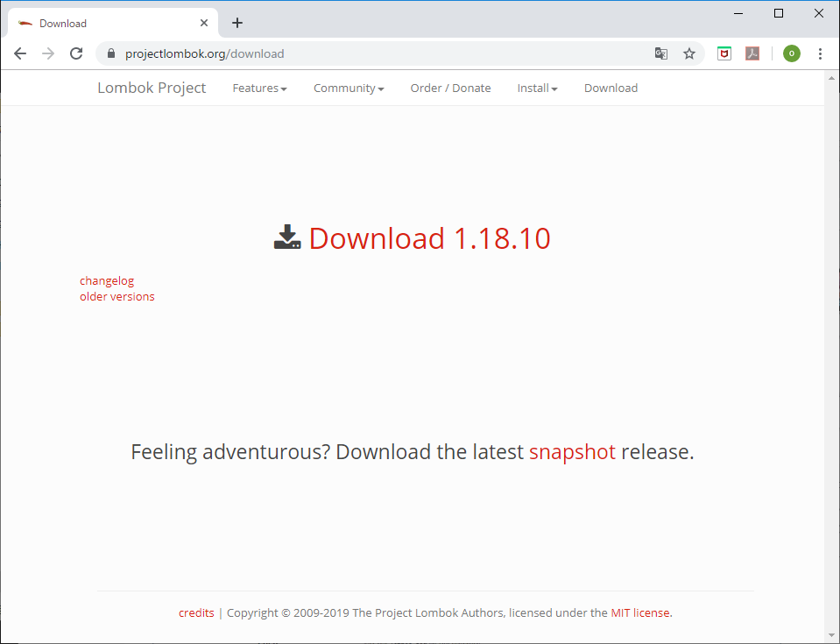Click the browser back arrow
The width and height of the screenshot is (840, 644).
20,53
